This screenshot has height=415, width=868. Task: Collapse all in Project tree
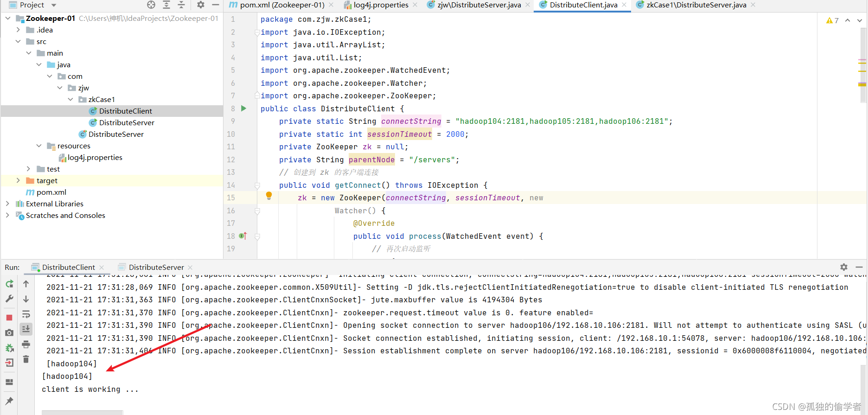[x=181, y=5]
